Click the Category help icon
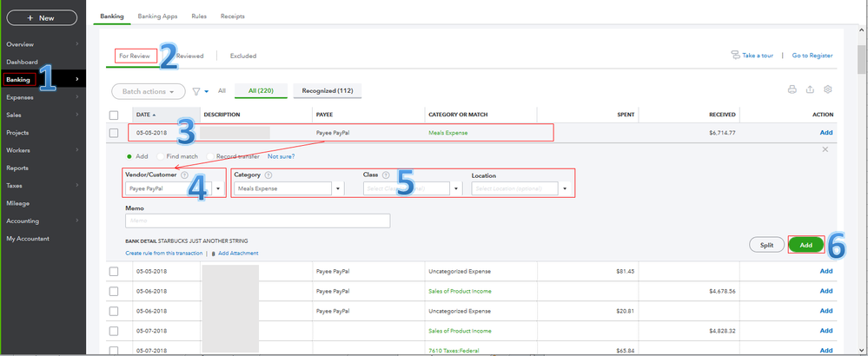 (268, 175)
